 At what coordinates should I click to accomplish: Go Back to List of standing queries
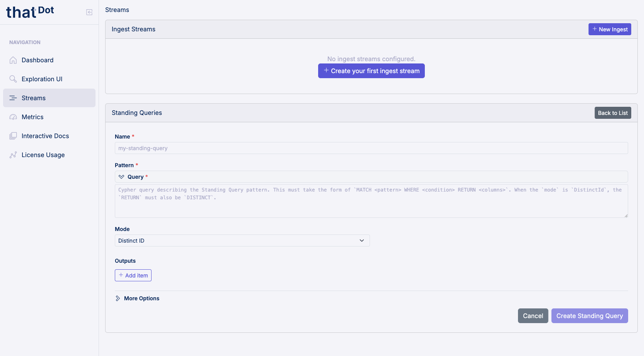[x=613, y=113]
